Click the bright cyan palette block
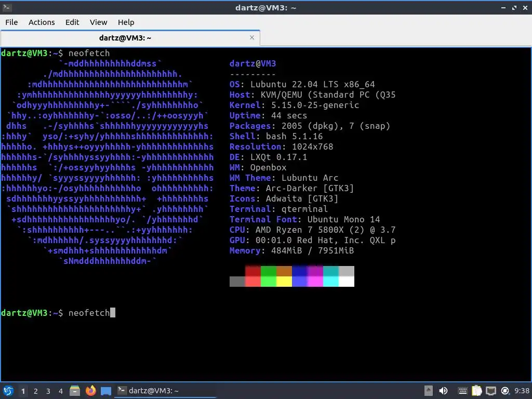Image resolution: width=532 pixels, height=399 pixels. [x=331, y=282]
